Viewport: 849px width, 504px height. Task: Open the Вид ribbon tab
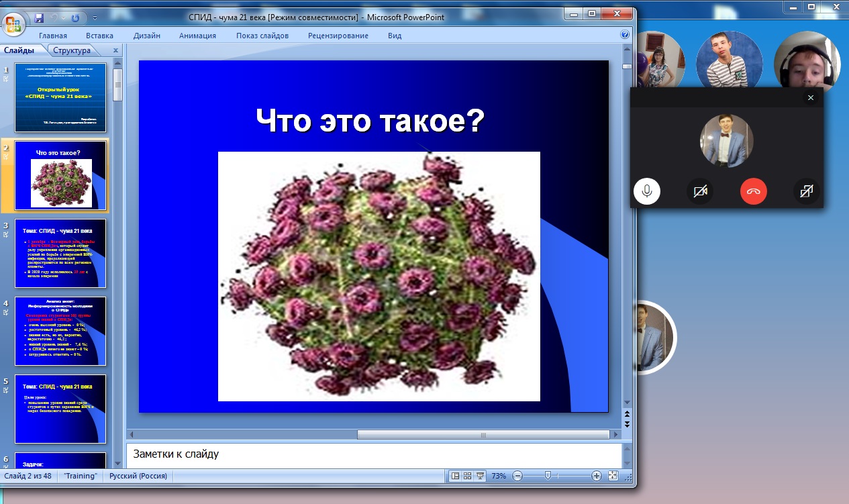coord(395,36)
